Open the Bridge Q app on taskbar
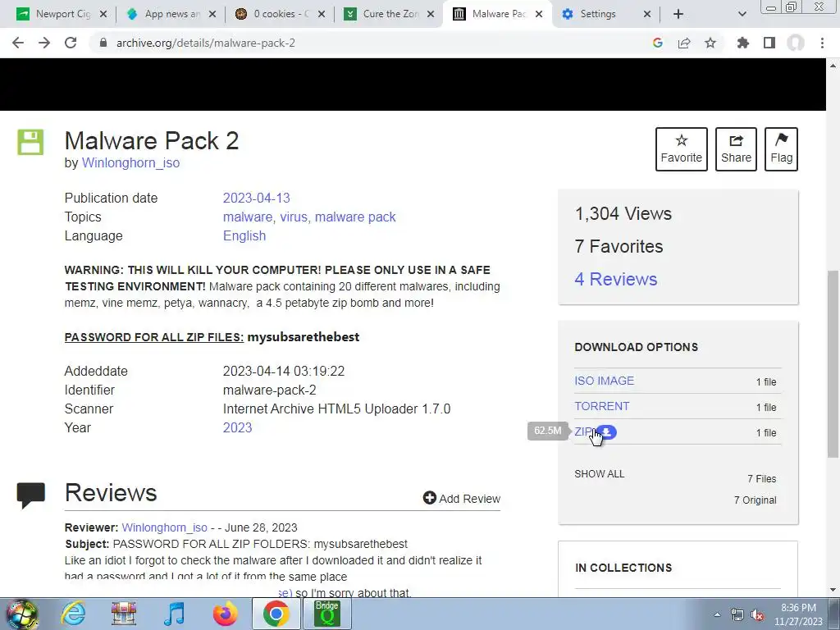 326,614
